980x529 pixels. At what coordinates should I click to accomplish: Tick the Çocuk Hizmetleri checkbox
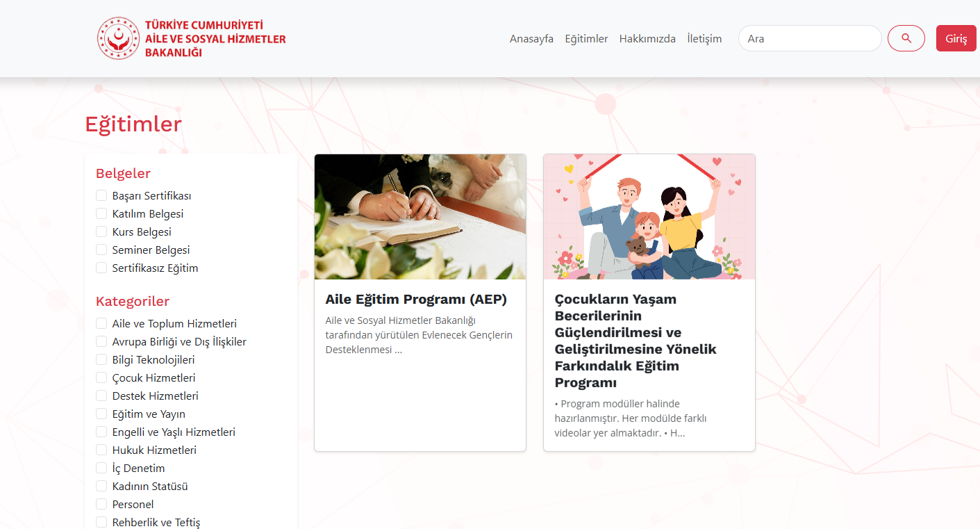[101, 378]
